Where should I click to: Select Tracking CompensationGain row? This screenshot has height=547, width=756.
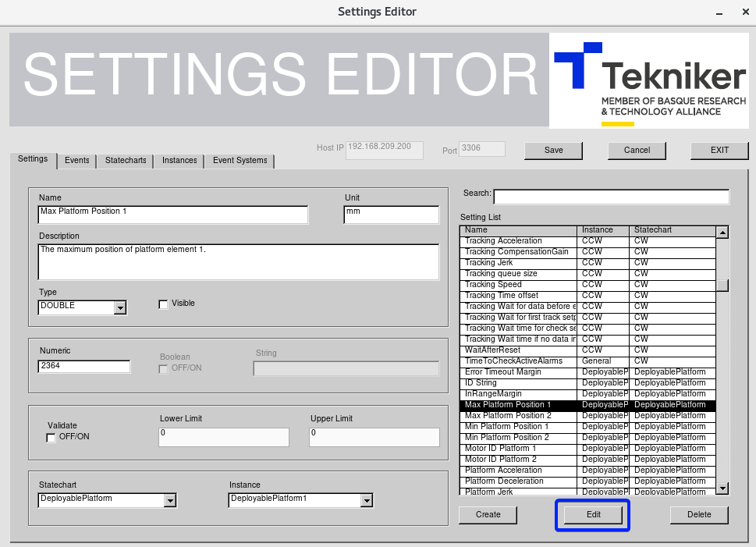click(587, 252)
